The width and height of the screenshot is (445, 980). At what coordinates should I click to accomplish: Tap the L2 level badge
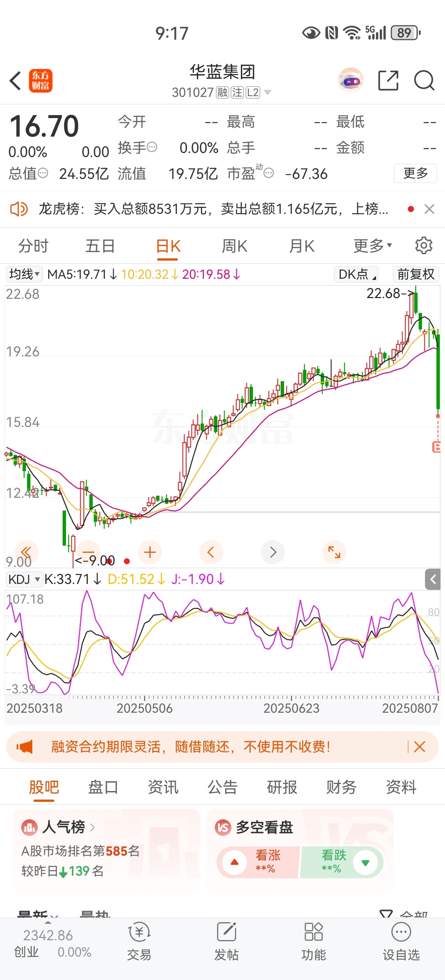253,92
